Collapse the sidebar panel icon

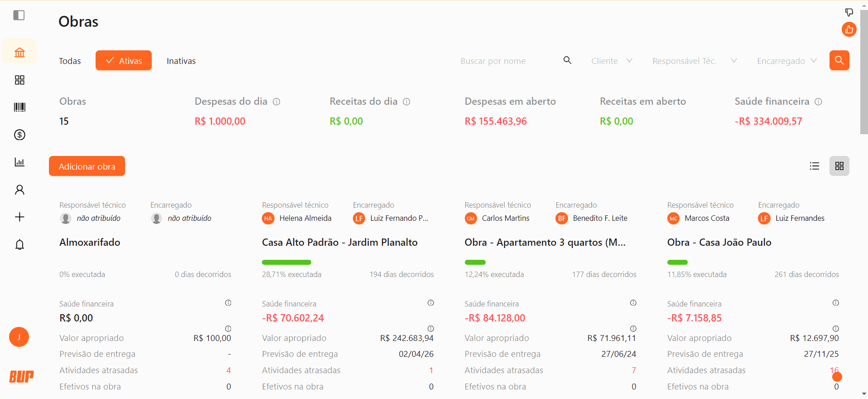point(19,15)
